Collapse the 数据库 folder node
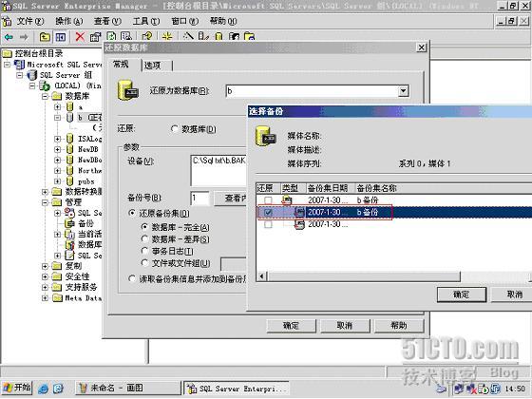 tap(46, 96)
